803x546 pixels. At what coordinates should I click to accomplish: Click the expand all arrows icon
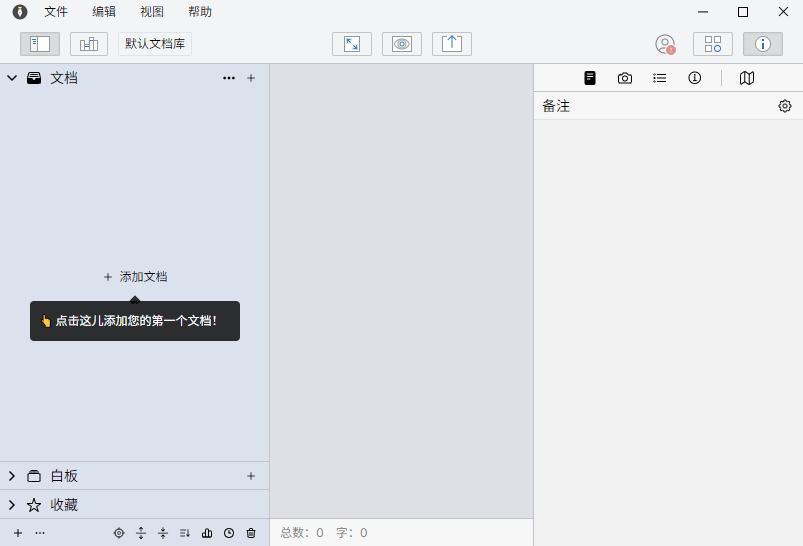[141, 533]
